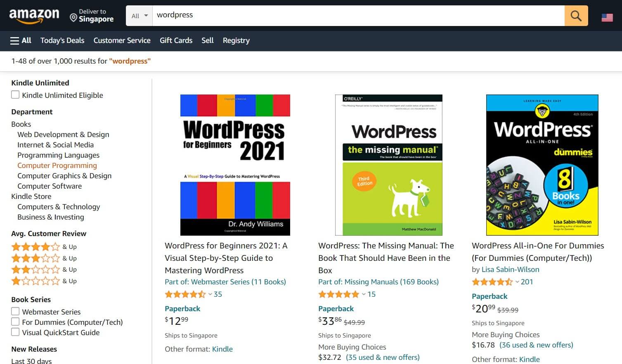
Task: Select Internet & Social Media category
Action: pos(55,145)
